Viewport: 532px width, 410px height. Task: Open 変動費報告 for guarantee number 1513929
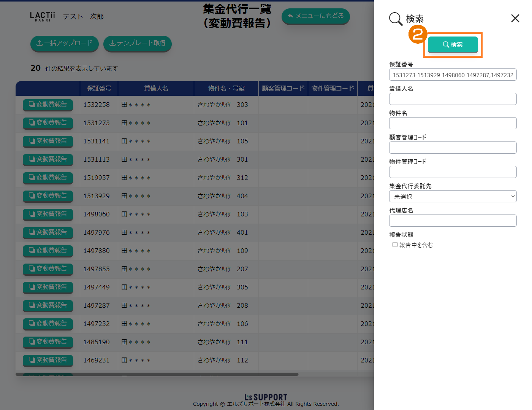click(x=48, y=196)
